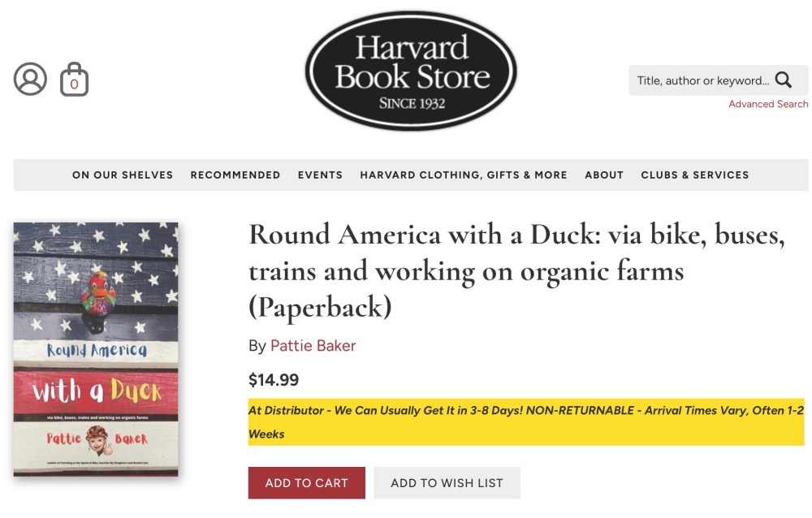Type in the Title, author or keyword field
This screenshot has height=518, width=812.
click(702, 80)
